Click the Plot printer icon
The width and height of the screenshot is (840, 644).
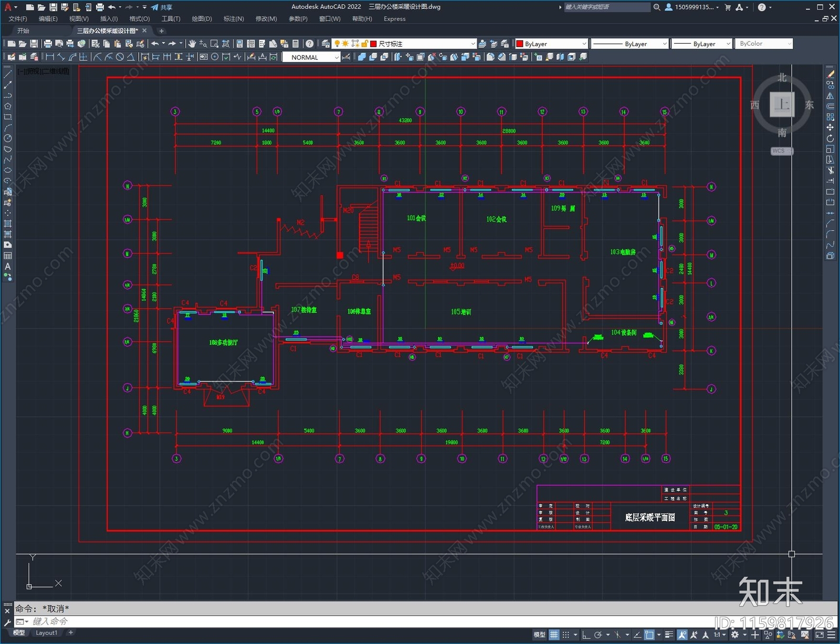click(x=48, y=44)
